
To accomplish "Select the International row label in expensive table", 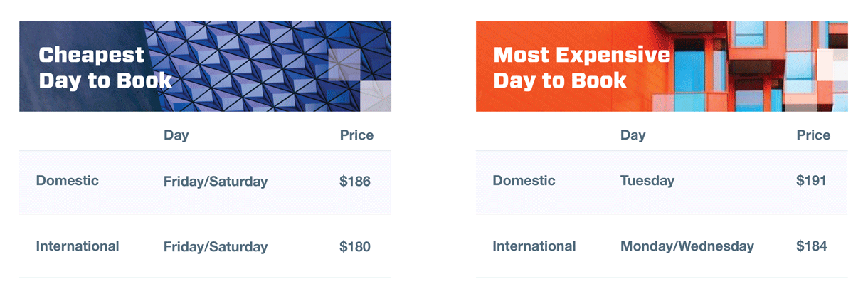I will tap(534, 246).
